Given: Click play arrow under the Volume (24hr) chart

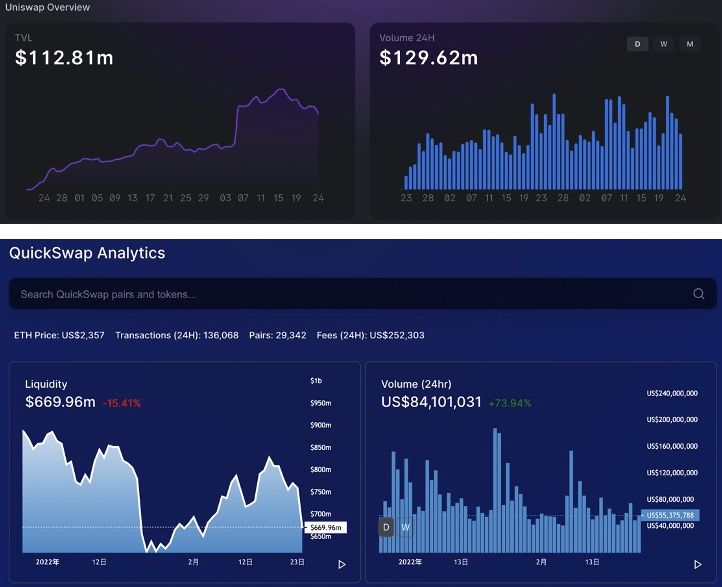Looking at the screenshot, I should point(698,564).
